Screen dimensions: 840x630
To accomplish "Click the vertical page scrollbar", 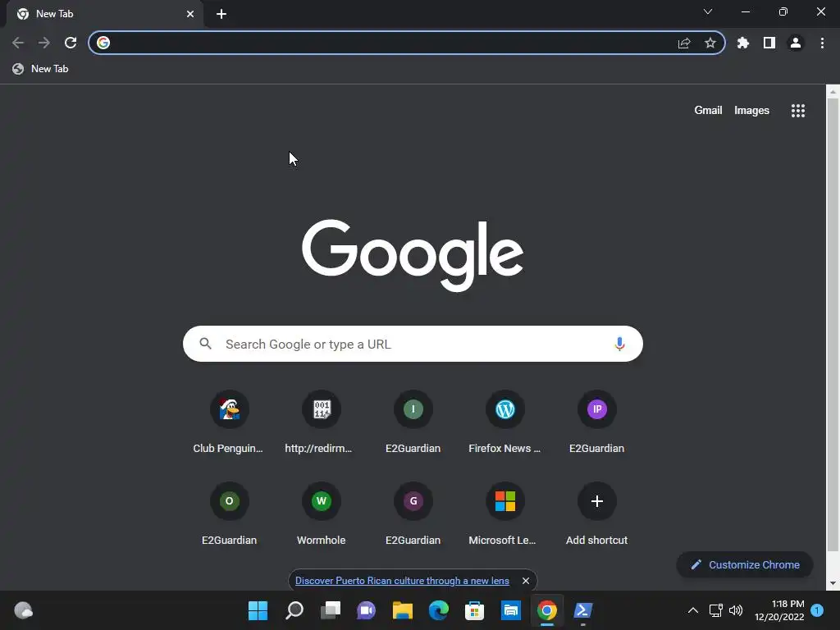I will (833, 324).
